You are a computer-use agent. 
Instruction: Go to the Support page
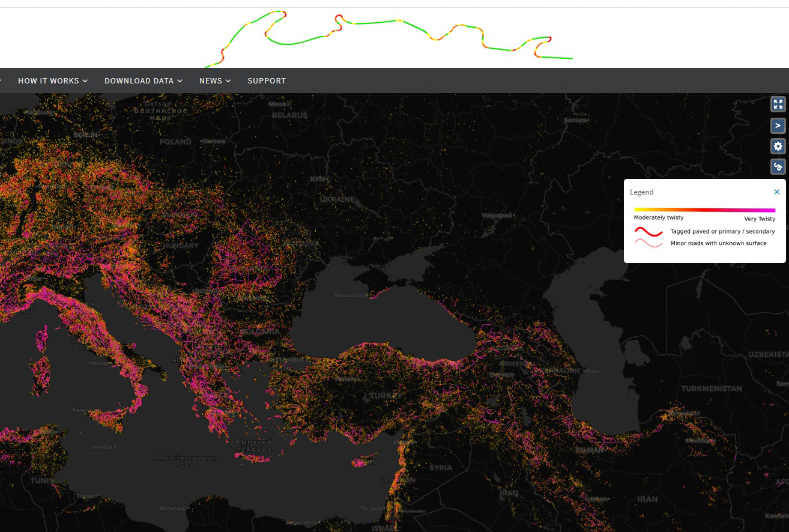[267, 80]
